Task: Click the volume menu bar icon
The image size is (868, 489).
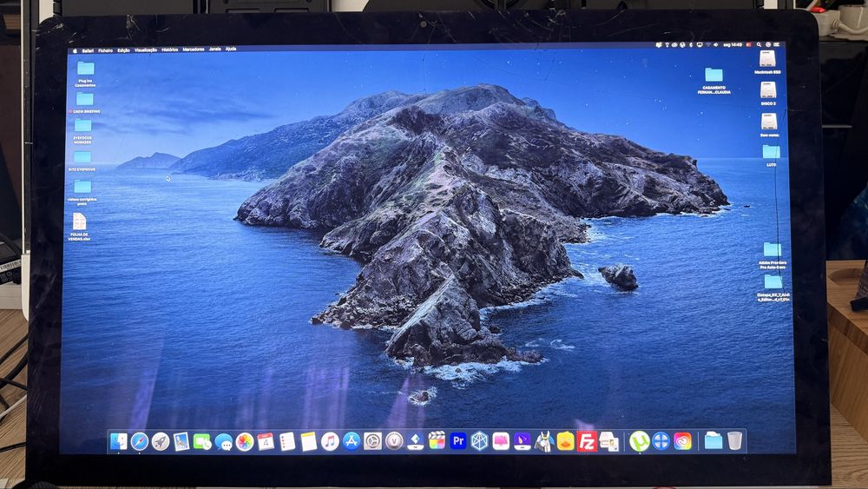Action: [x=715, y=45]
